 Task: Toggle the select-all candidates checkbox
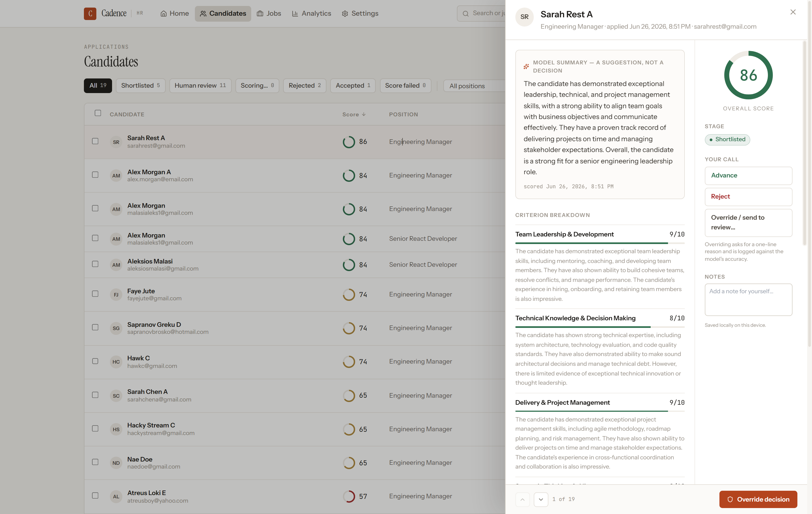pos(98,113)
